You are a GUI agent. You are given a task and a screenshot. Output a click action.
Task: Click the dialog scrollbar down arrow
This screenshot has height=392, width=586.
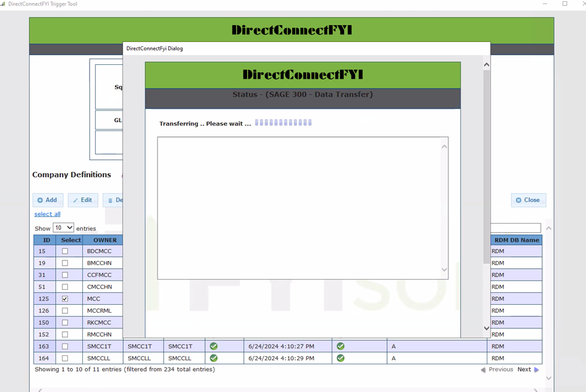pos(486,328)
